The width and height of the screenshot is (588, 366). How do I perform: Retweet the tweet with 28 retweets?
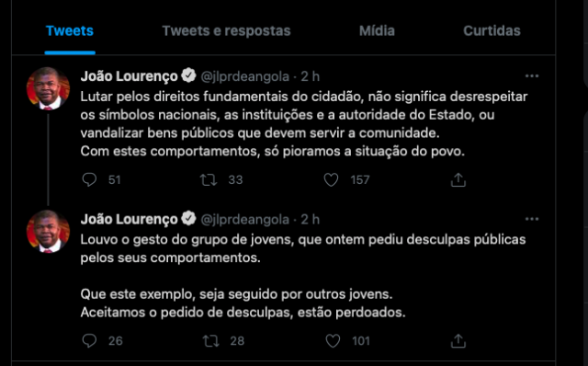(210, 340)
